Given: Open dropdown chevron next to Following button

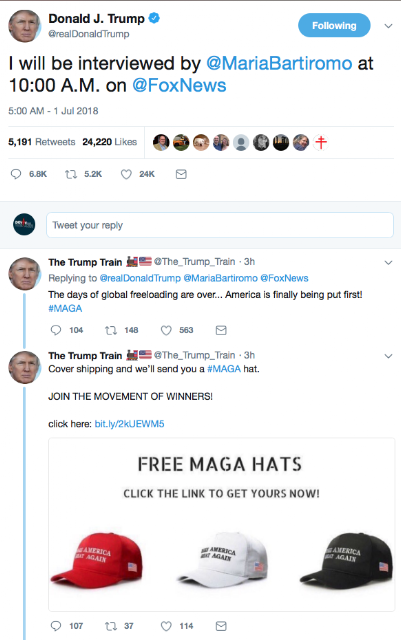Looking at the screenshot, I should coord(388,26).
